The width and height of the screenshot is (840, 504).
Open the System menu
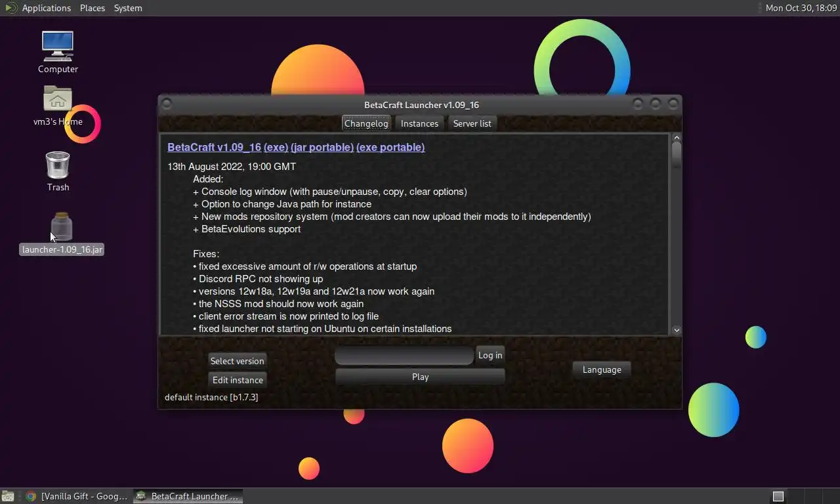[128, 8]
